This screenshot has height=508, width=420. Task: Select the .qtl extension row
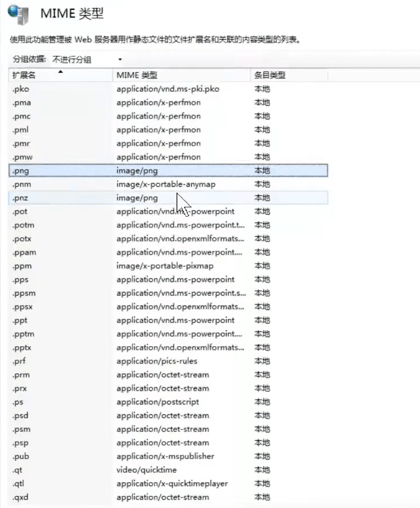(168, 483)
